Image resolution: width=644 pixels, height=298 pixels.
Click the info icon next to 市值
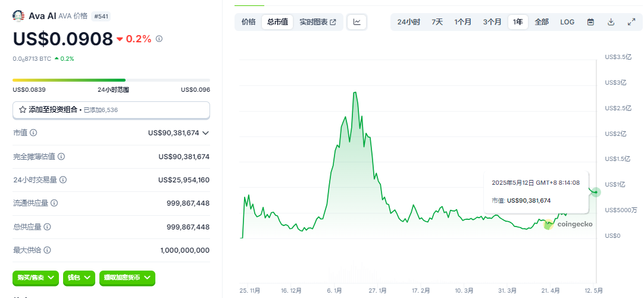[33, 133]
